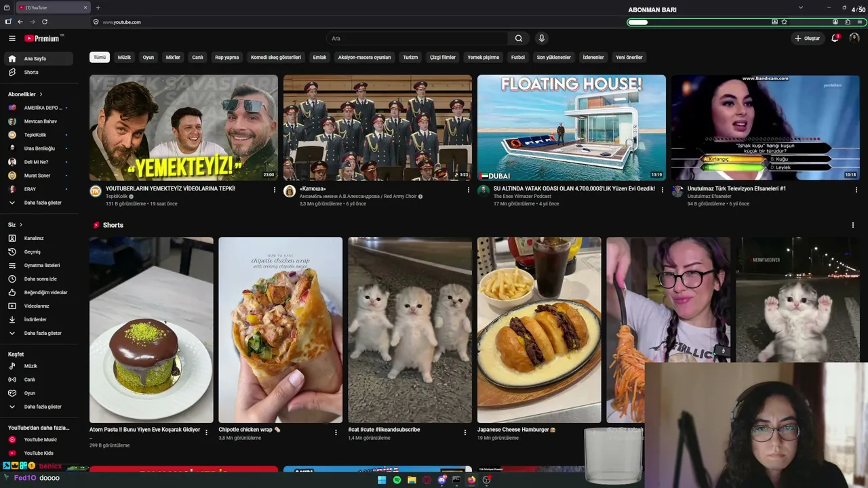Open a new browser tab with plus
868x488 pixels.
click(x=98, y=7)
